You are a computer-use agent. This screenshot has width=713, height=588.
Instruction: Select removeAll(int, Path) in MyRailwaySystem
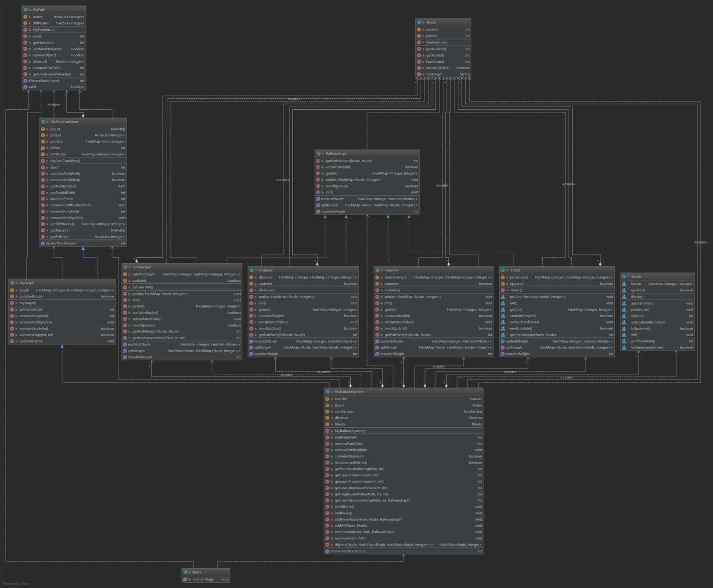[350, 538]
